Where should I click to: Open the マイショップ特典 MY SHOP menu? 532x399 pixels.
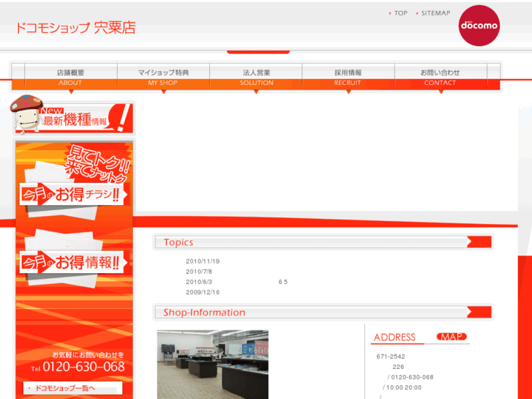pos(163,77)
